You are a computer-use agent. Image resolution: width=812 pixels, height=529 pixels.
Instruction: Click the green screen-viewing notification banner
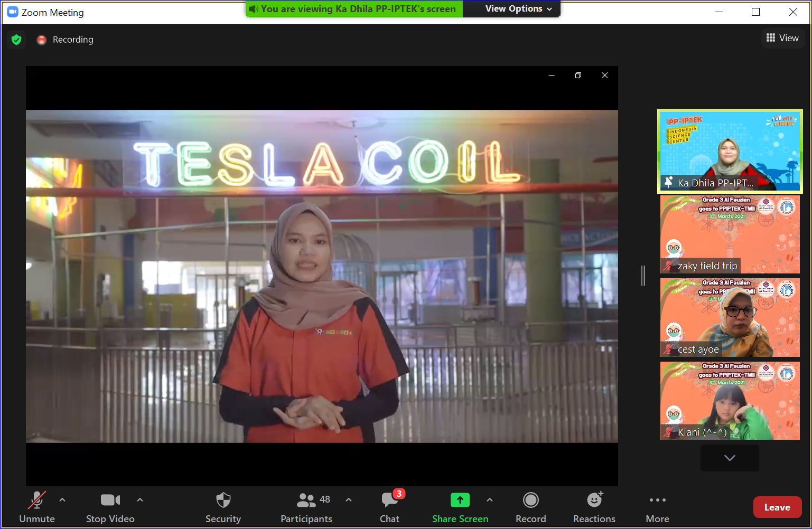(354, 8)
